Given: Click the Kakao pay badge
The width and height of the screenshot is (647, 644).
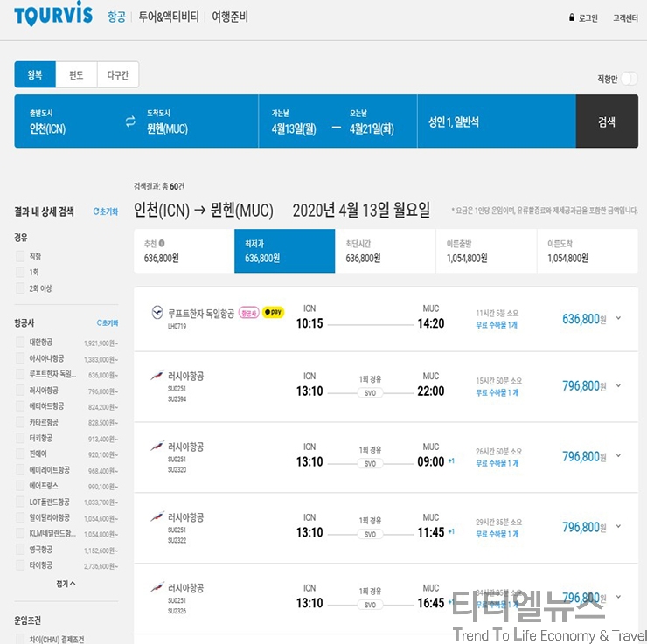Looking at the screenshot, I should pyautogui.click(x=274, y=312).
